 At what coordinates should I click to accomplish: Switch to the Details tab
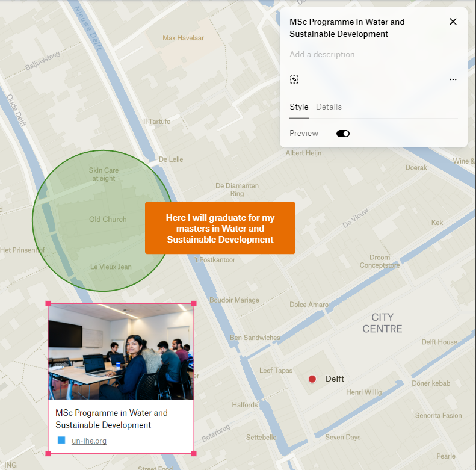coord(329,107)
